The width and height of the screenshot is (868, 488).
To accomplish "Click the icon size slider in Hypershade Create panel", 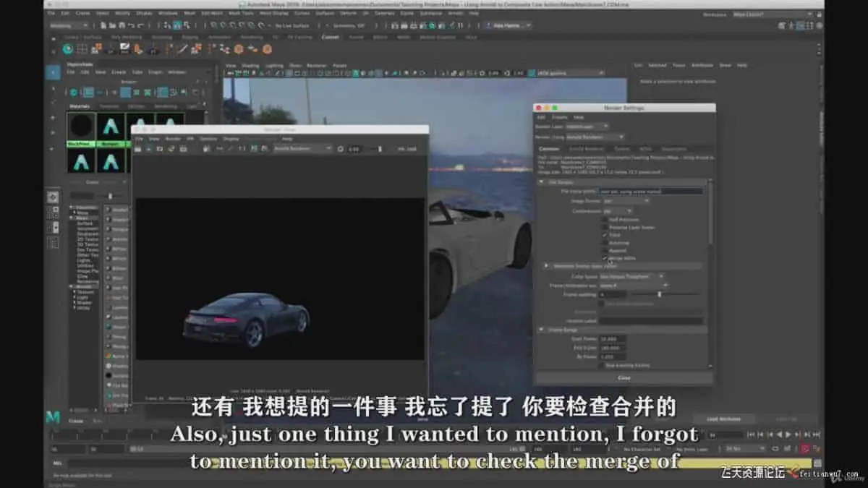I will 109,195.
